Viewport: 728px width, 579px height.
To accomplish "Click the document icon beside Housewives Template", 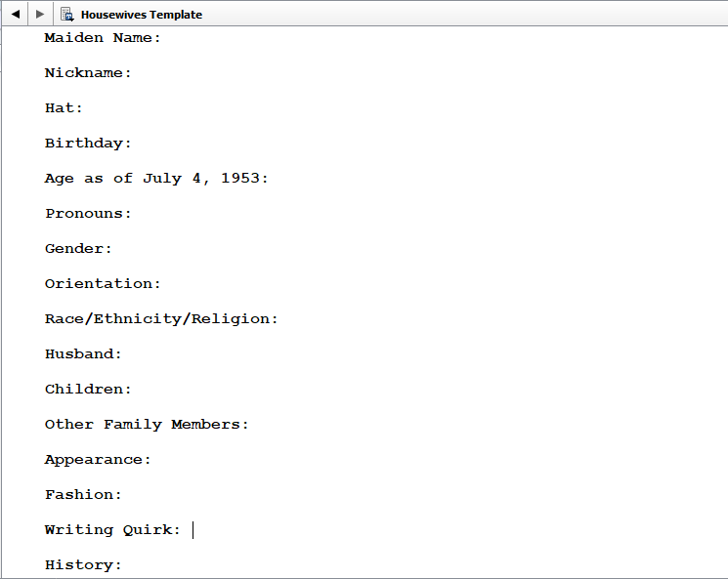I will pyautogui.click(x=67, y=14).
